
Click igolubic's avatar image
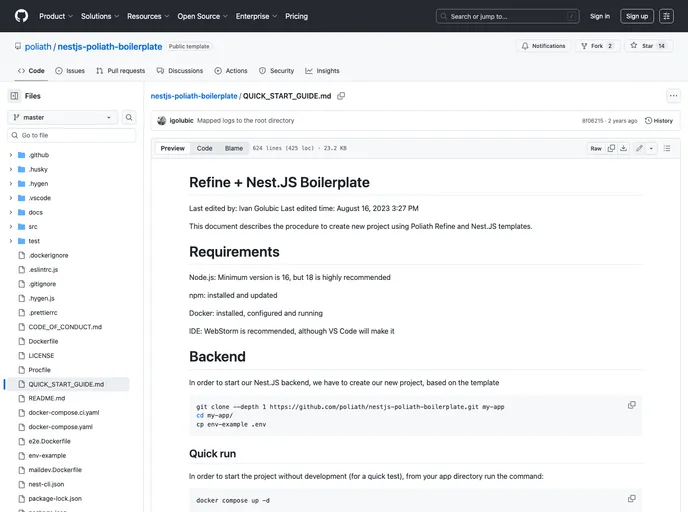tap(161, 121)
